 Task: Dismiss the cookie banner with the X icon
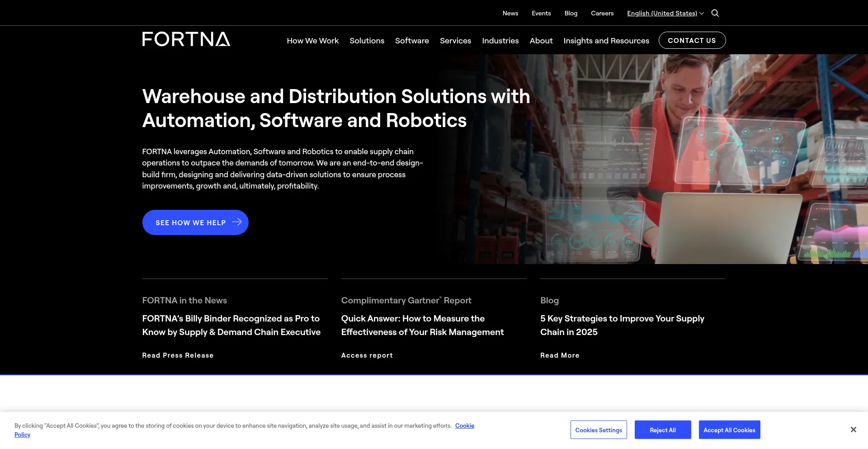click(x=854, y=429)
